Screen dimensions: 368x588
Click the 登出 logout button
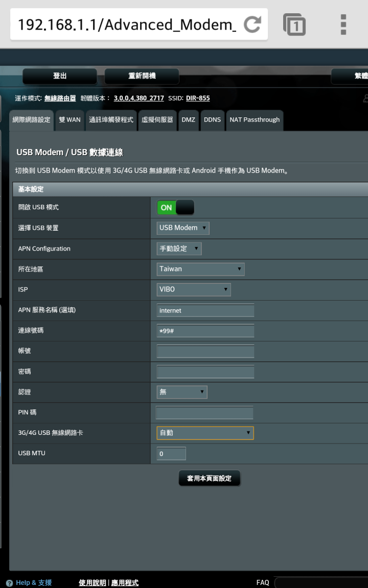pos(60,76)
